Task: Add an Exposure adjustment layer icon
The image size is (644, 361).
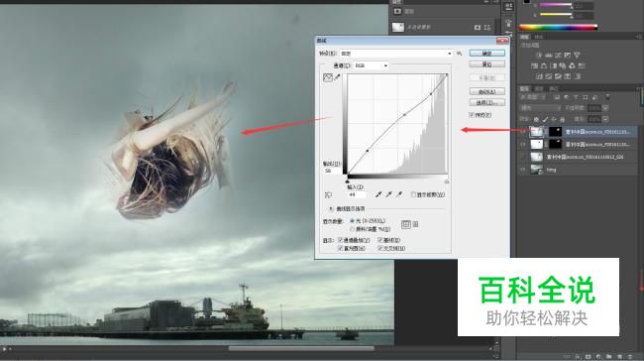Action: pyautogui.click(x=568, y=56)
